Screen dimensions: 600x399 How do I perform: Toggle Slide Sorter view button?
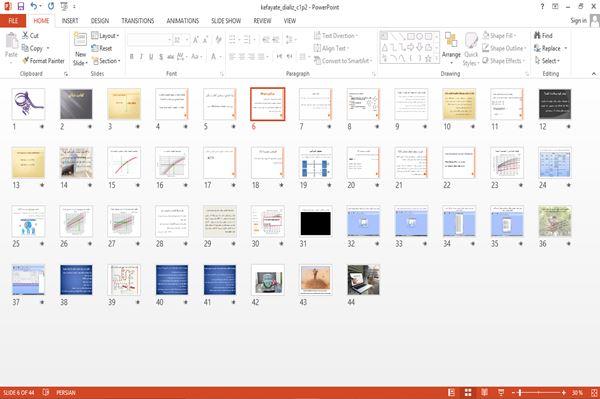[x=468, y=392]
